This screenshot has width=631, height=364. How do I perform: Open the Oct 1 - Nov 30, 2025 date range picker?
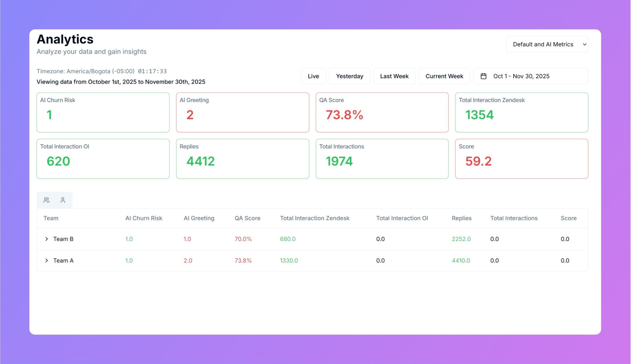tap(521, 76)
